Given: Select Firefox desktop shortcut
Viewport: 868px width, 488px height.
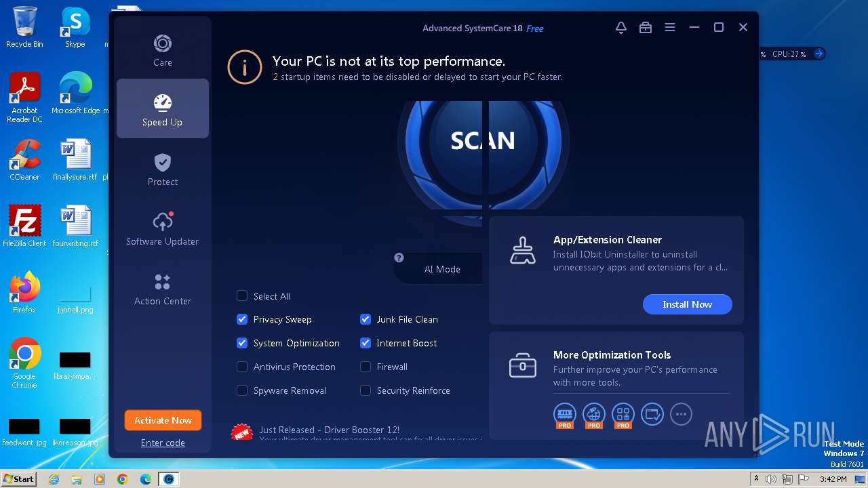Looking at the screenshot, I should pyautogui.click(x=24, y=293).
